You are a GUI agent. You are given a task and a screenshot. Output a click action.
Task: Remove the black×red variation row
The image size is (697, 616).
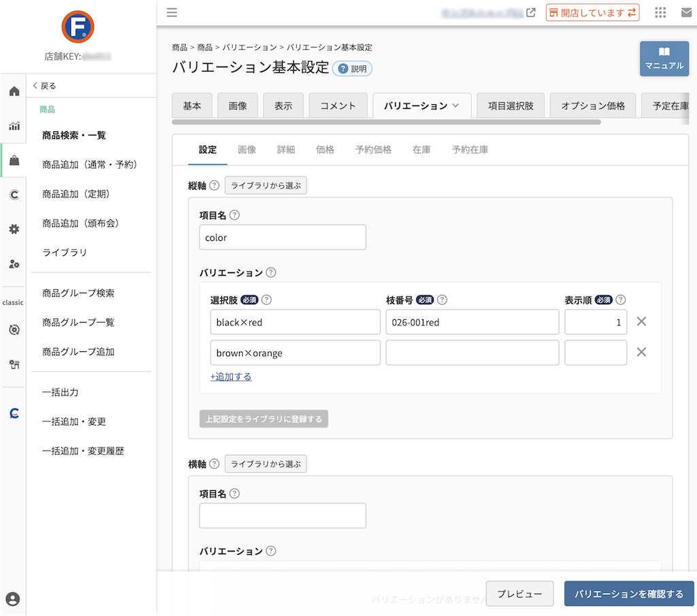[x=641, y=321]
